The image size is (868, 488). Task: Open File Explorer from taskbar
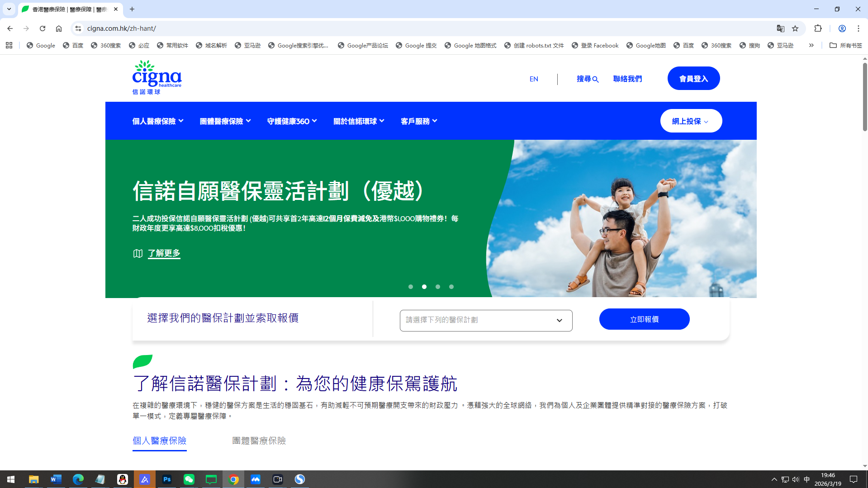(x=33, y=479)
